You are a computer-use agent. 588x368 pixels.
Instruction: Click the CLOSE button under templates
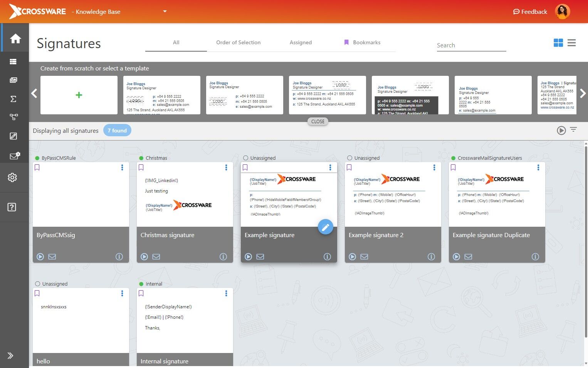pos(318,122)
